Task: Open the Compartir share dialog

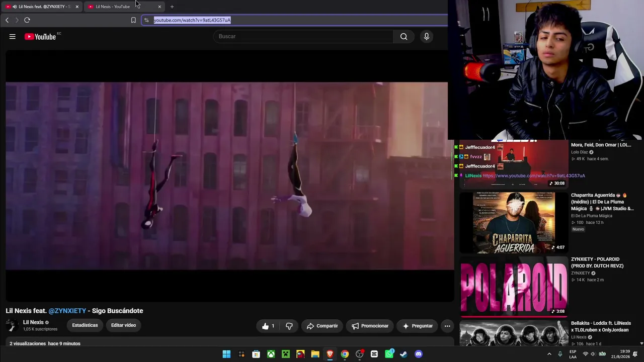Action: [322, 326]
